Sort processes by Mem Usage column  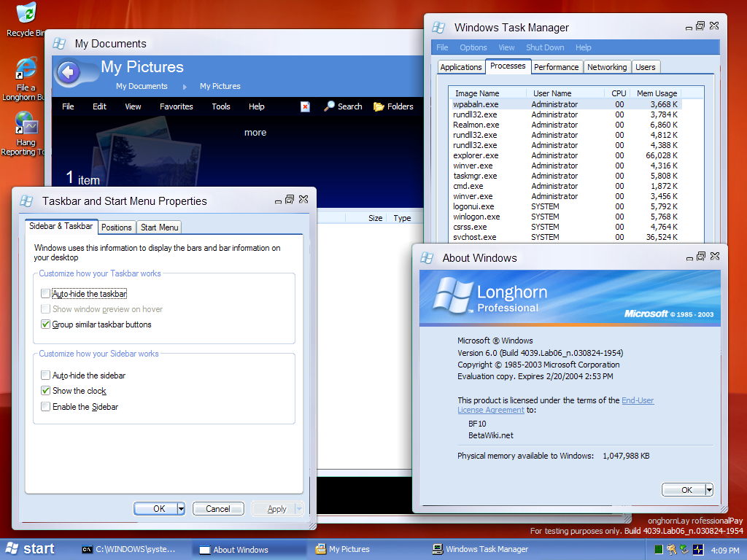coord(657,93)
